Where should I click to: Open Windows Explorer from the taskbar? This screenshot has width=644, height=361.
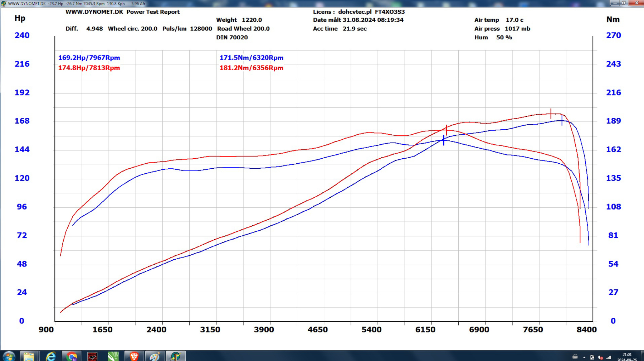tap(29, 356)
